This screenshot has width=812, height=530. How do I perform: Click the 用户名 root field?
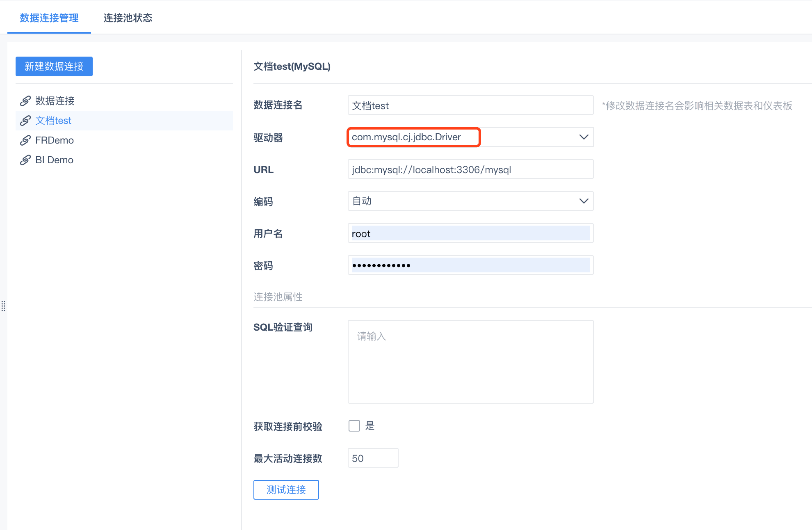pos(470,233)
